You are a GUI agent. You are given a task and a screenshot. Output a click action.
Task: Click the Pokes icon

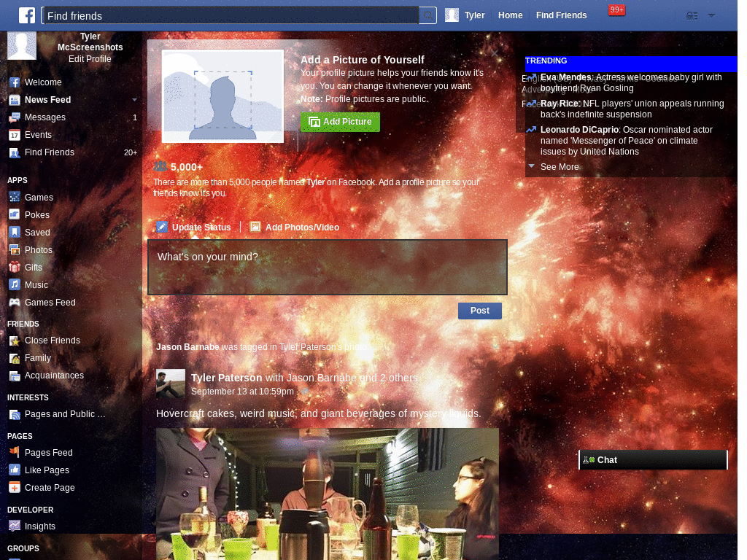(15, 214)
